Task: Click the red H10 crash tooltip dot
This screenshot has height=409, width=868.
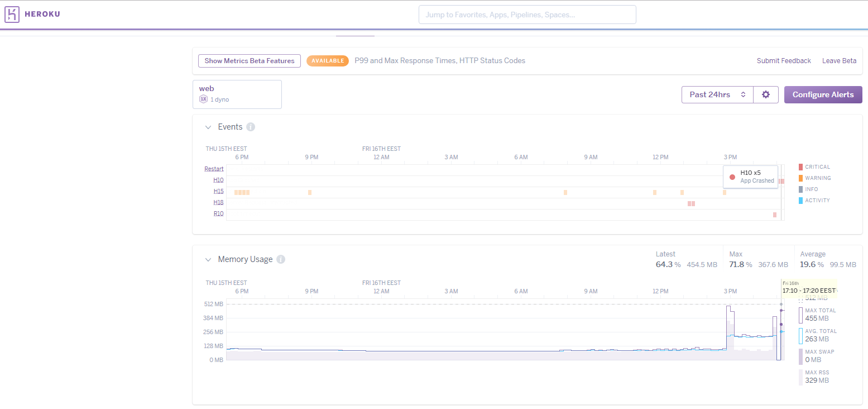Action: [732, 177]
